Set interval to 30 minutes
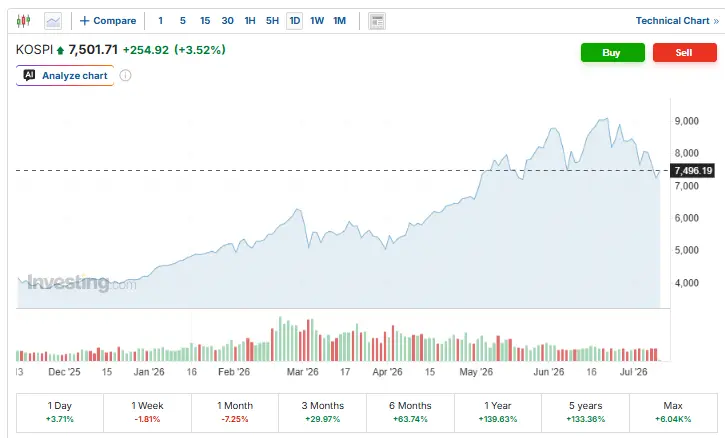Viewport: 725px width, 438px height. click(227, 21)
